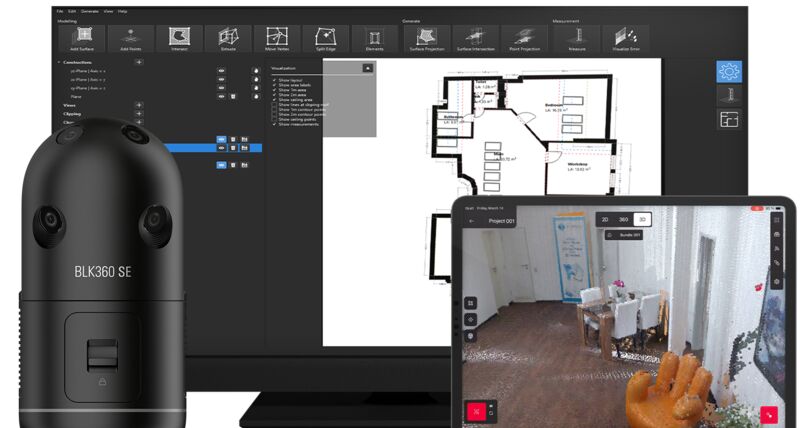The height and width of the screenshot is (428, 800).
Task: Switch to the 360 view tab
Action: 624,219
